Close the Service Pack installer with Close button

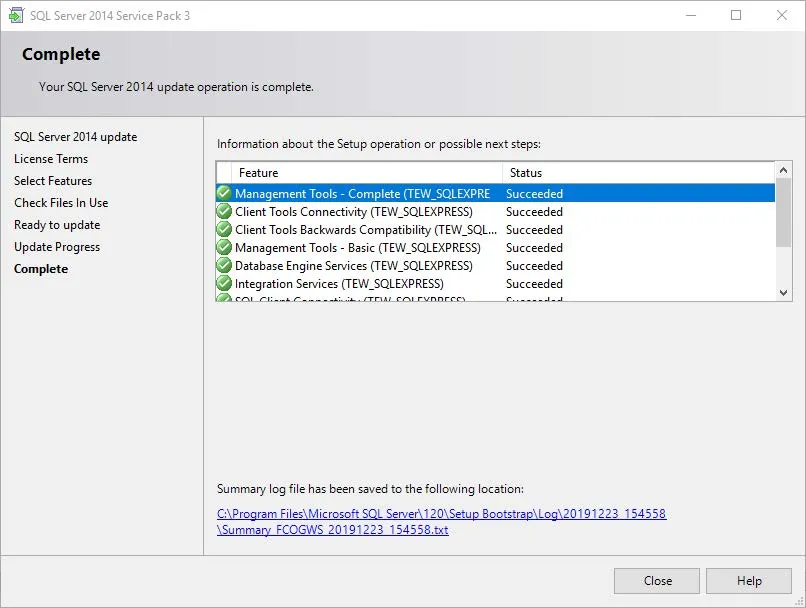tap(656, 580)
